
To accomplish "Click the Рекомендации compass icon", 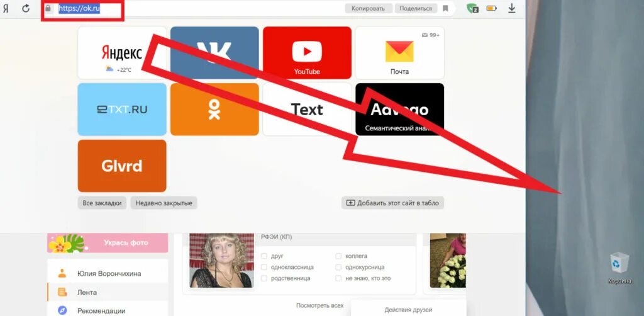I will pos(62,310).
